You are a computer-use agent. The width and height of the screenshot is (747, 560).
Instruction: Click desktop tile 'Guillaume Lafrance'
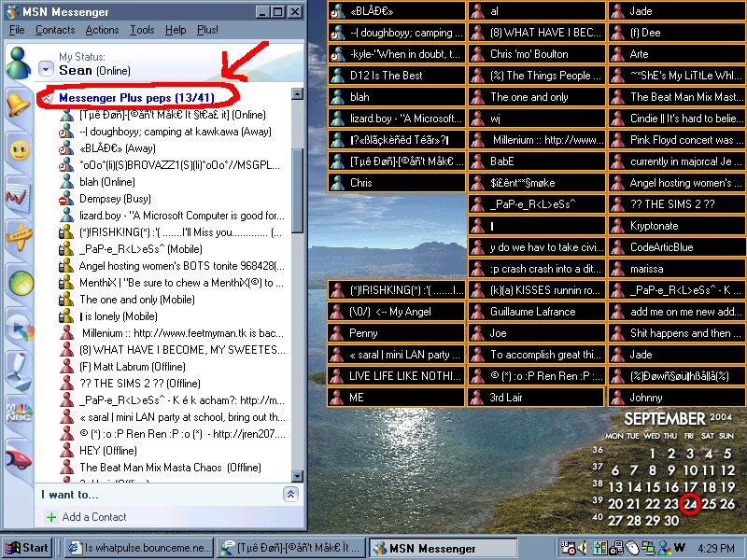click(536, 312)
